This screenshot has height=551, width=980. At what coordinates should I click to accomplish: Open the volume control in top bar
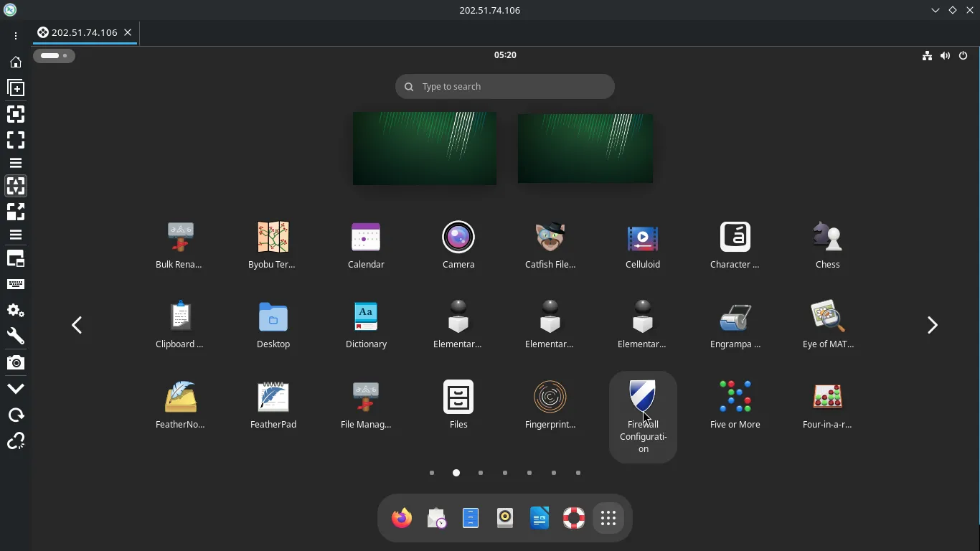coord(945,56)
